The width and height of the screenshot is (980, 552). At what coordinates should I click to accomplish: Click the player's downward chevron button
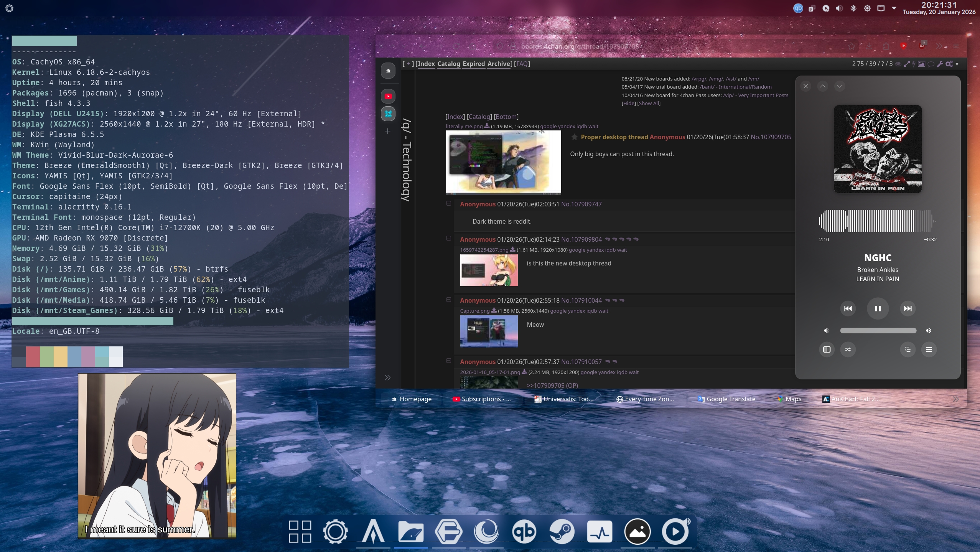point(840,86)
